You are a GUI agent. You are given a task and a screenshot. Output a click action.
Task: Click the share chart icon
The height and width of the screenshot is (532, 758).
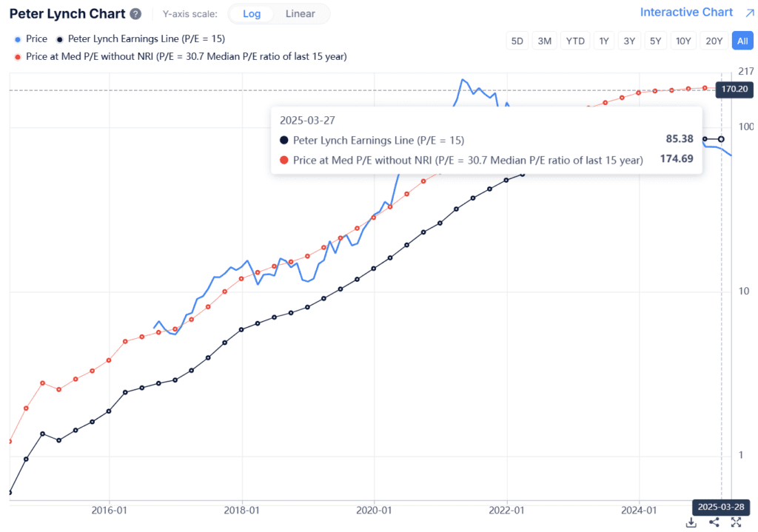point(714,522)
